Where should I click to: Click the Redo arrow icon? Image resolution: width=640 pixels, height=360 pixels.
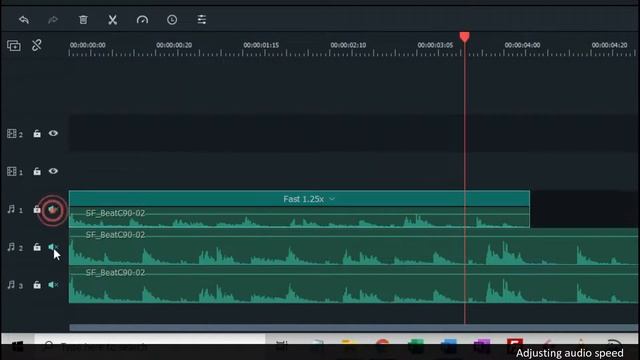[53, 20]
